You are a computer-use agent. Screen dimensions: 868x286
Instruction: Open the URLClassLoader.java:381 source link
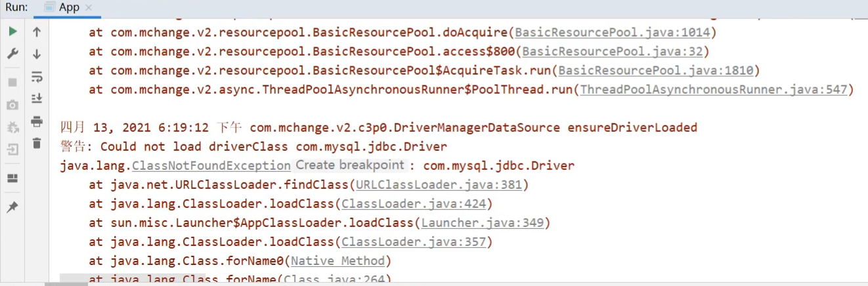coord(439,185)
